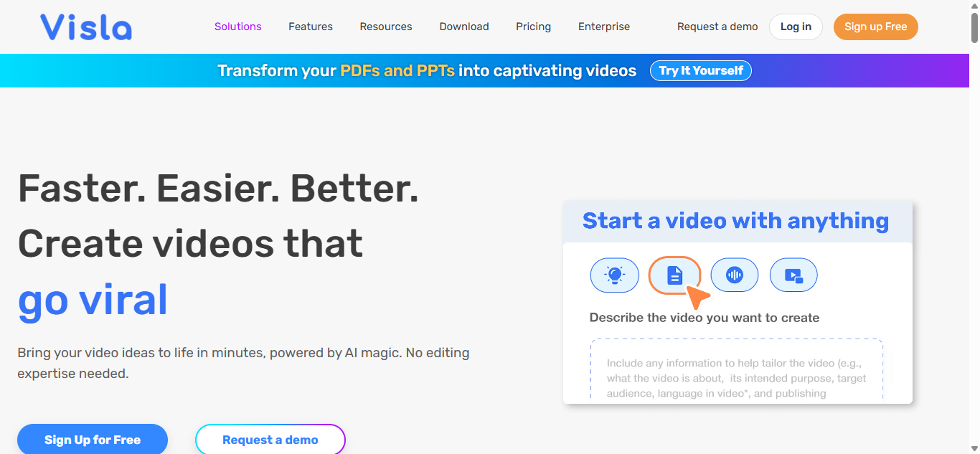
Task: Select the lightbulb icon to start from an idea
Action: [x=614, y=275]
